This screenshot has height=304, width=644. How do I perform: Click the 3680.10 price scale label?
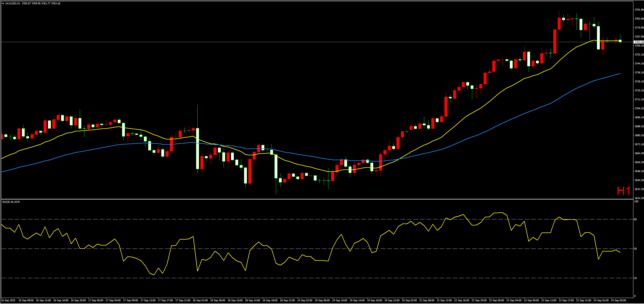coord(639,135)
